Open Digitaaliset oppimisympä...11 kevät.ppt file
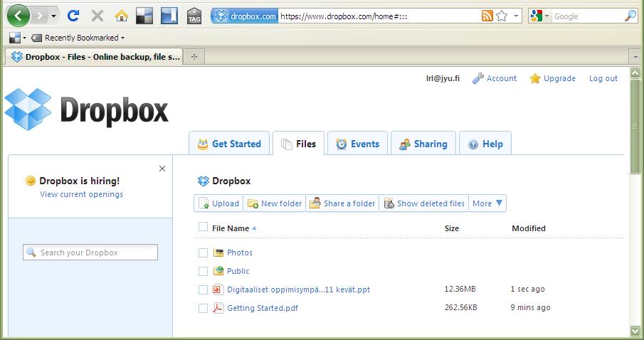Image resolution: width=644 pixels, height=340 pixels. coord(299,289)
